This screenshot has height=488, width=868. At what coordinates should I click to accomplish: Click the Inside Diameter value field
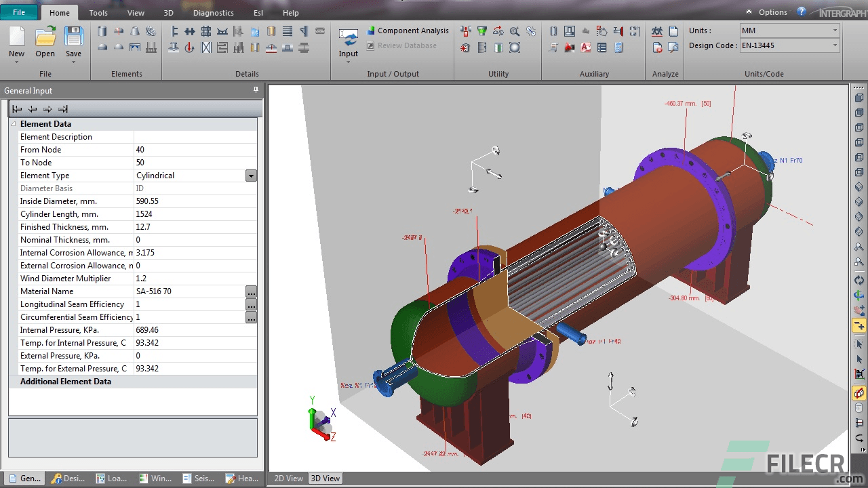point(190,201)
